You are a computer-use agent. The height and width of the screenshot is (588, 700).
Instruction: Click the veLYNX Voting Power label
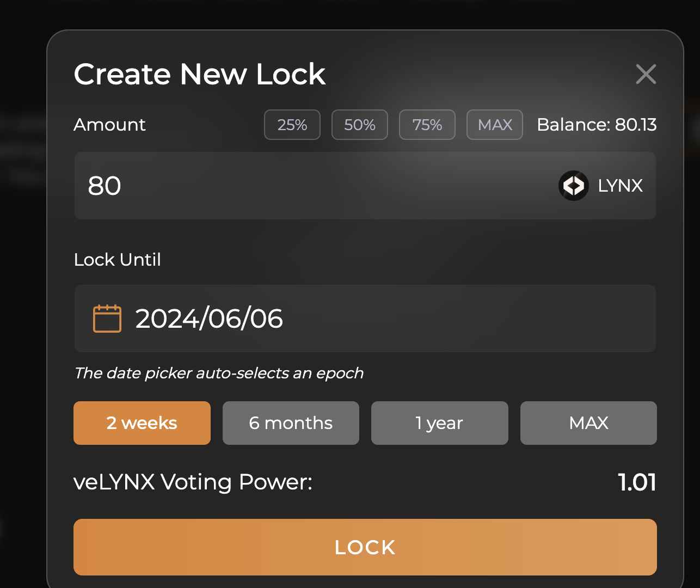click(x=193, y=482)
